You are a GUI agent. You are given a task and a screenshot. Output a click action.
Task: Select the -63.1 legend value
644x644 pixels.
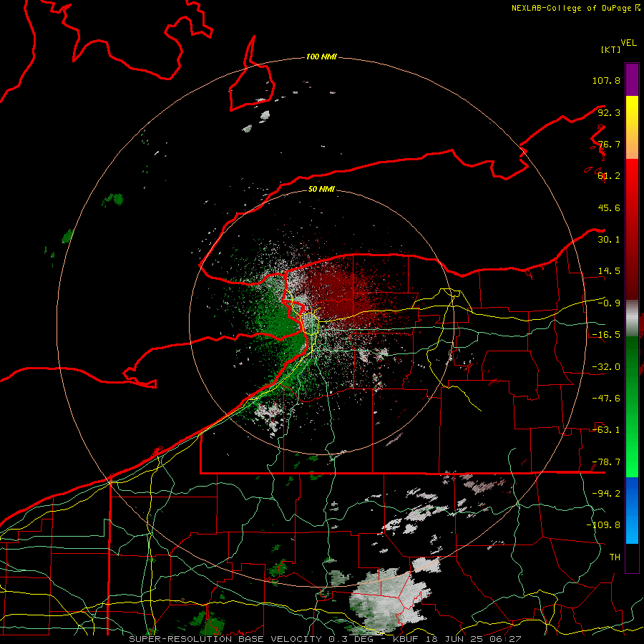tap(606, 430)
